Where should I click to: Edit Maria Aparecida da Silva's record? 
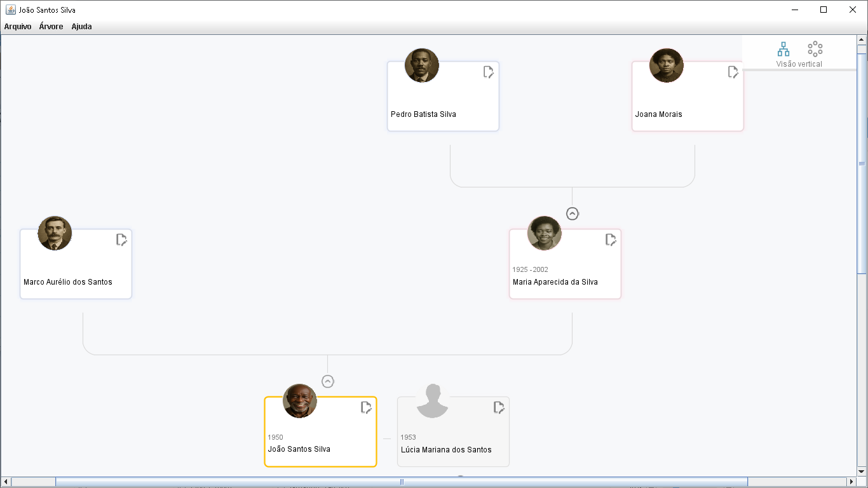click(611, 240)
